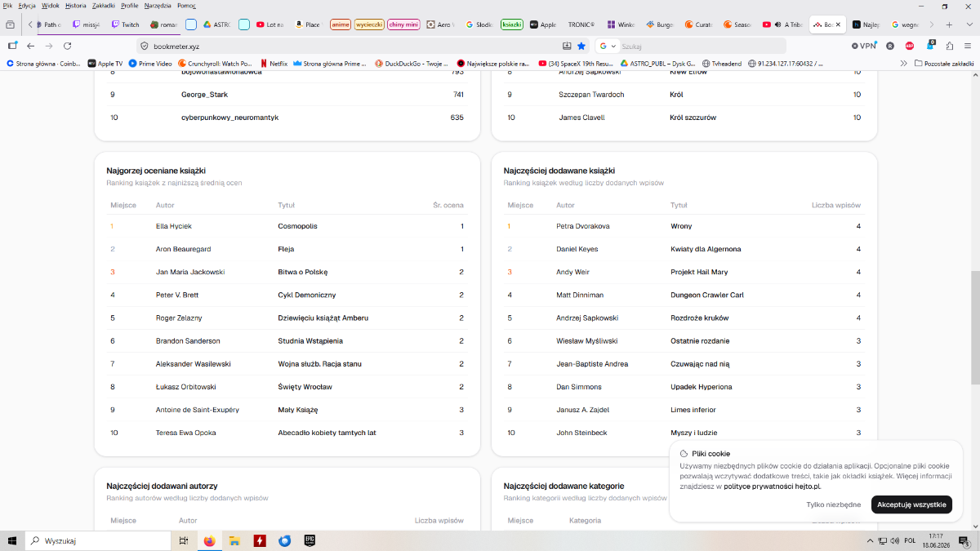Click the title Projekt Hail Mary
This screenshot has height=551, width=980.
pos(699,272)
